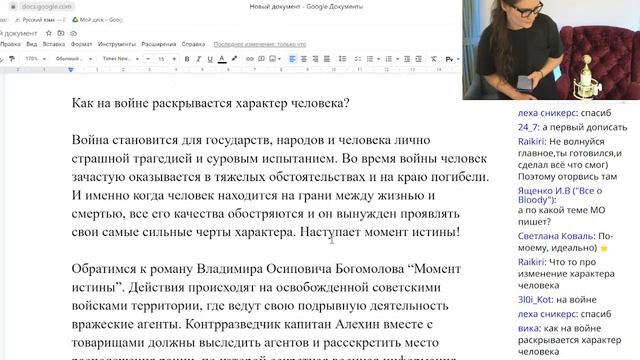Click the docs.google.com address bar
640x360 pixels.
(x=46, y=7)
